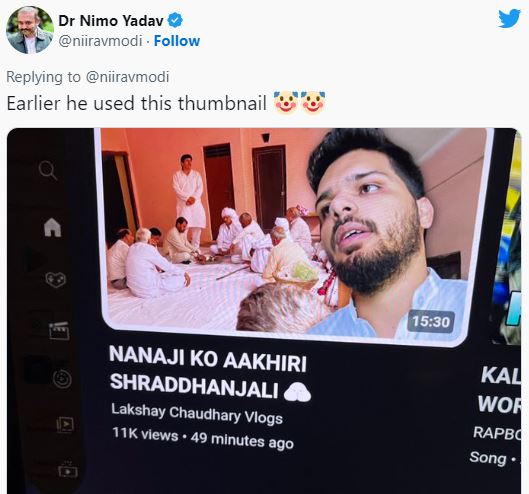The width and height of the screenshot is (529, 494).
Task: Click the tweet text about the thumbnail
Action: tap(137, 103)
